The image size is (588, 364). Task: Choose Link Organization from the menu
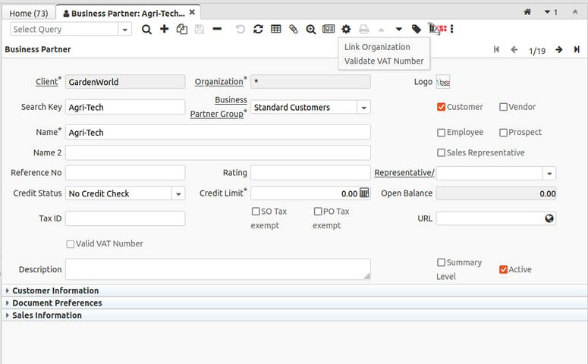(x=377, y=47)
